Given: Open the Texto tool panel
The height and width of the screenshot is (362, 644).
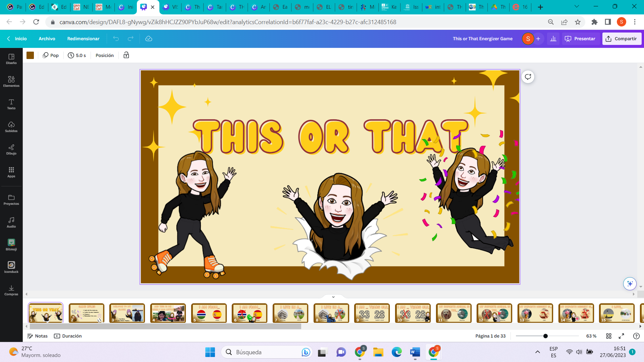Looking at the screenshot, I should 11,104.
